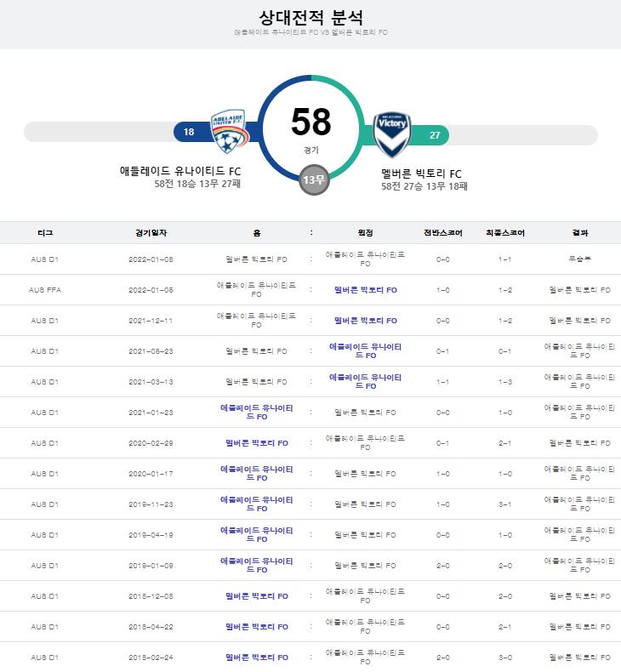621x672 pixels.
Task: Select the 58전 27승 13무 18패 record text
Action: tap(424, 186)
